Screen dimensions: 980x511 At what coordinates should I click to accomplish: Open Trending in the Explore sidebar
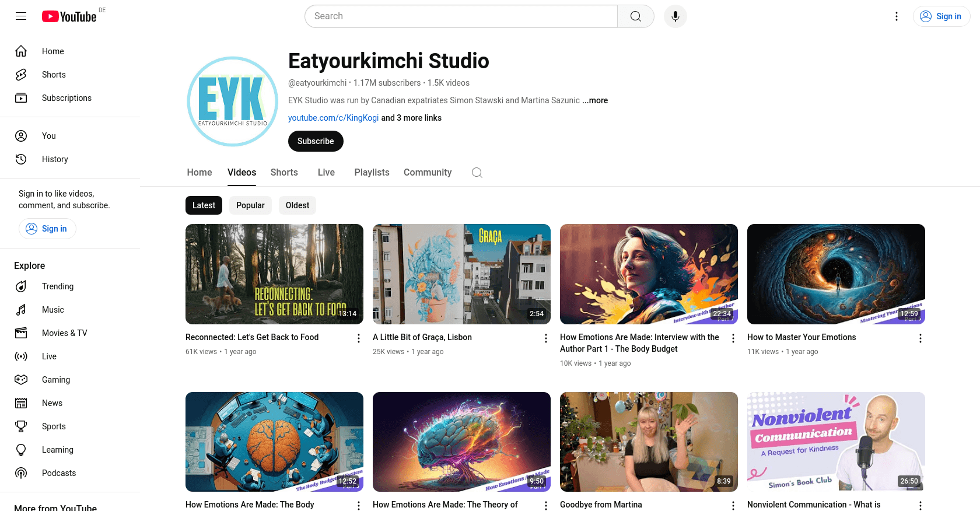[x=58, y=286]
